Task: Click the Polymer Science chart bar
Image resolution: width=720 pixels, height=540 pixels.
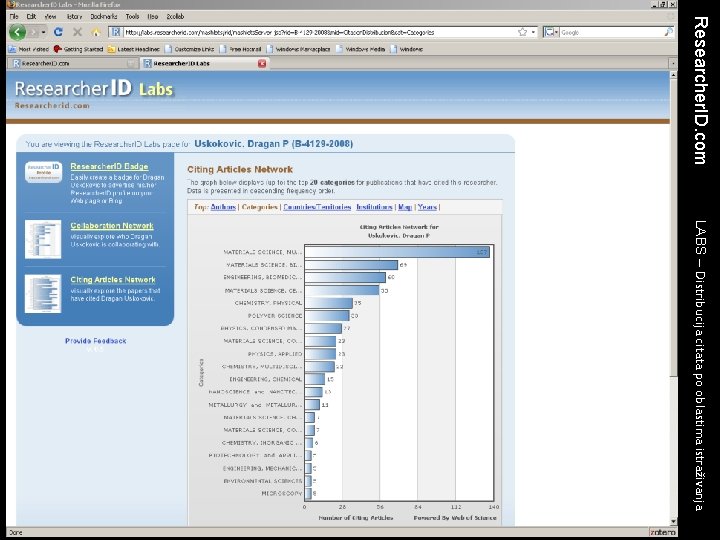Action: [x=327, y=315]
